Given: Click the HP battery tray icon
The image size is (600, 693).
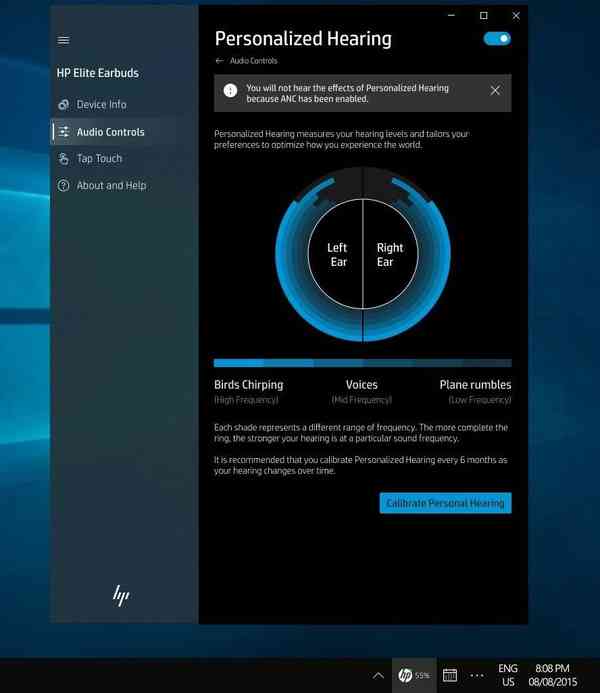Looking at the screenshot, I should (414, 675).
